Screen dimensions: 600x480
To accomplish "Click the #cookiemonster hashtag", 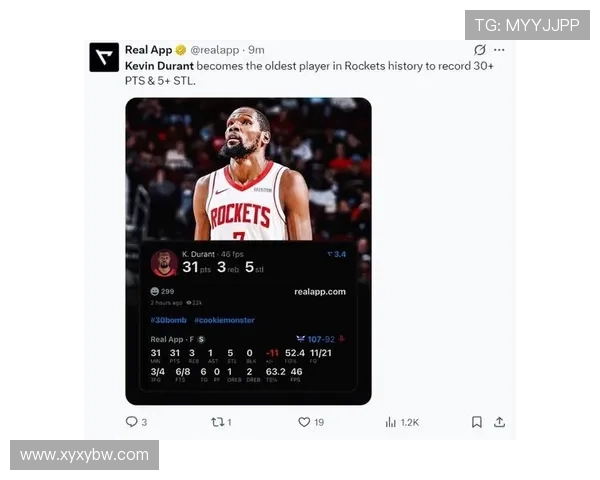I will point(224,320).
